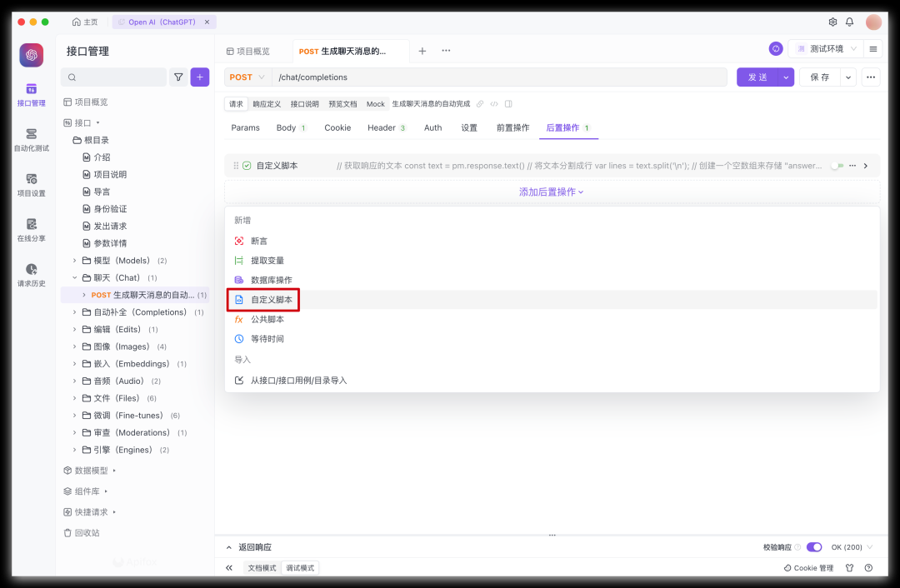This screenshot has height=588, width=900.
Task: Open 在线分享 sidebar icon
Action: (32, 229)
